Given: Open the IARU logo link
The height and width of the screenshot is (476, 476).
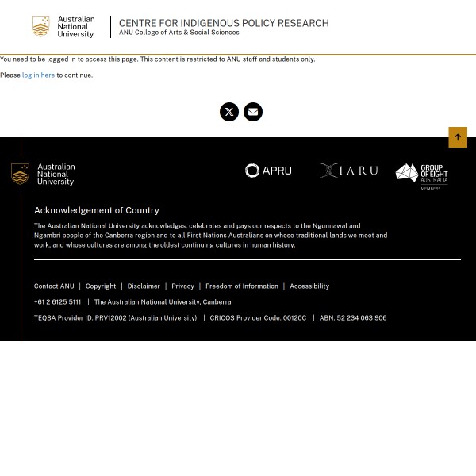Looking at the screenshot, I should 348,171.
